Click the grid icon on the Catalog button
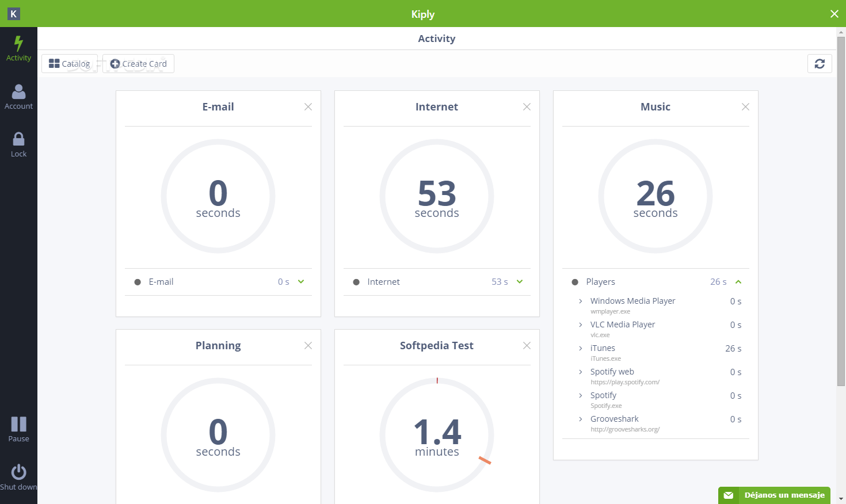This screenshot has width=846, height=504. coord(55,63)
